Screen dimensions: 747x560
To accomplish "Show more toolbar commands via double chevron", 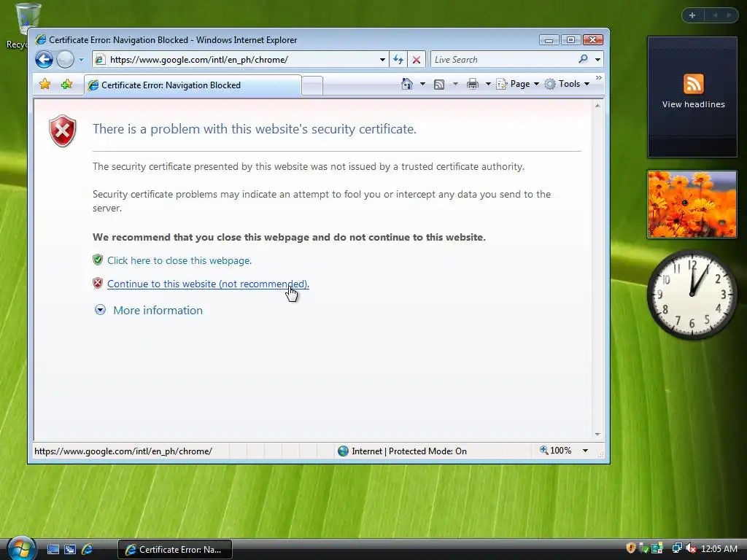I will click(x=599, y=77).
